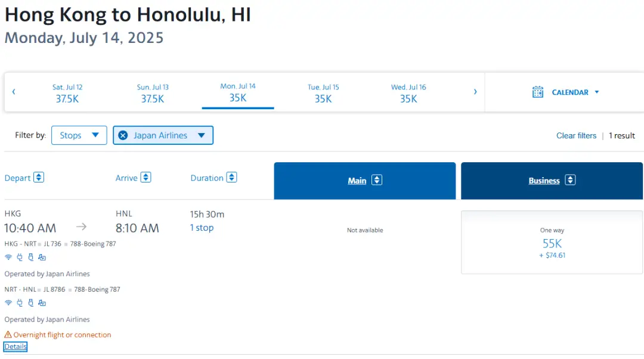Remove the Japan Airlines filter with the X icon

[x=123, y=135]
